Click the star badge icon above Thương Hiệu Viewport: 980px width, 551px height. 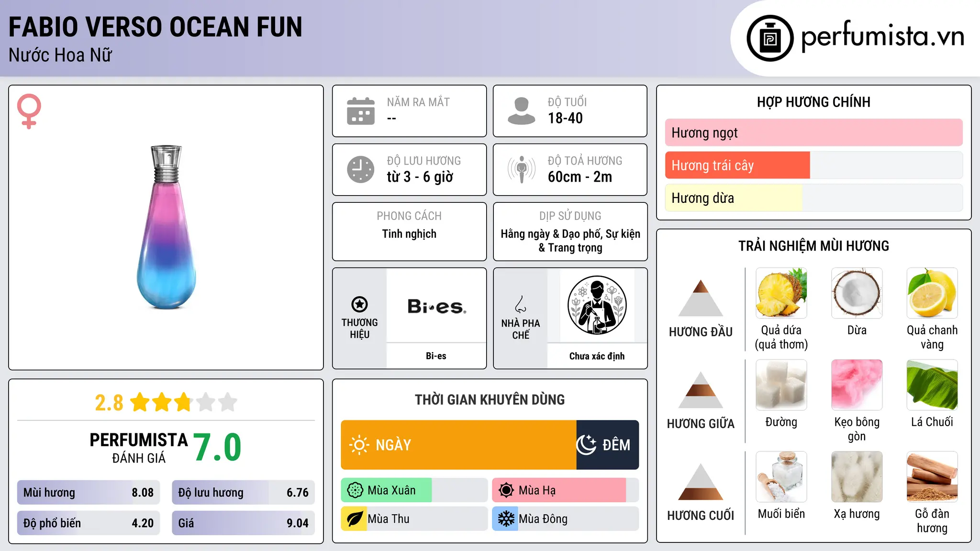tap(359, 304)
